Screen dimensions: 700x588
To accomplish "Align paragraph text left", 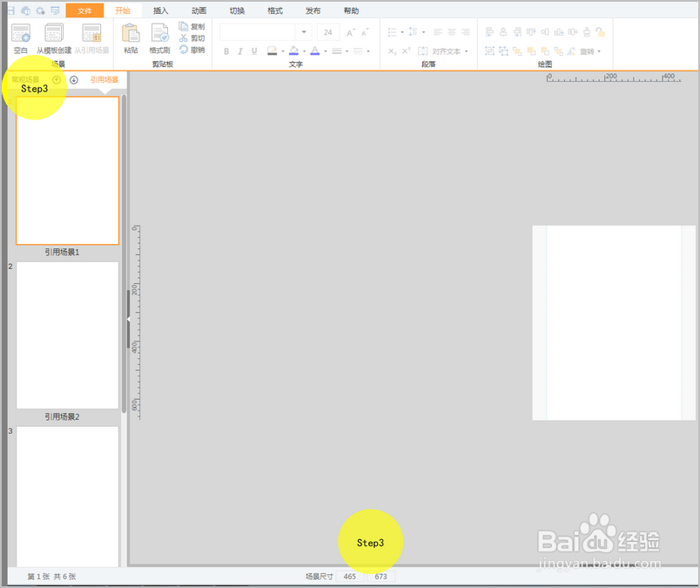I will click(437, 32).
